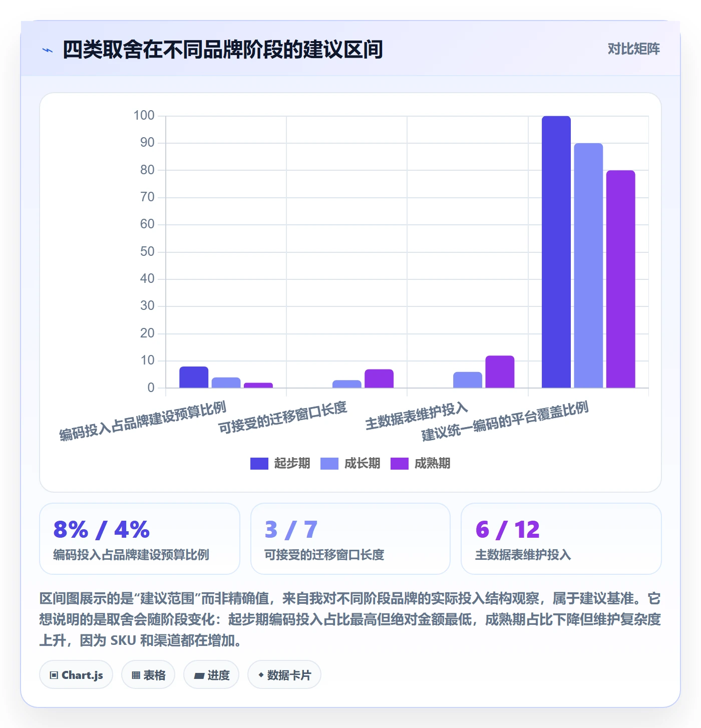Click the x-axis label 建议统一编码的平台覆盖比例
Viewport: 701px width, 728px height.
click(505, 421)
